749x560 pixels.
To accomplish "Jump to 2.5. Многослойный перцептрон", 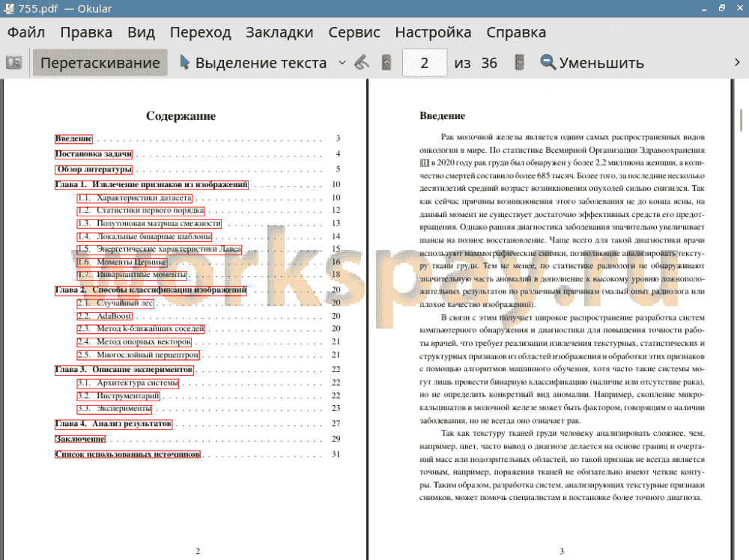I will 138,355.
